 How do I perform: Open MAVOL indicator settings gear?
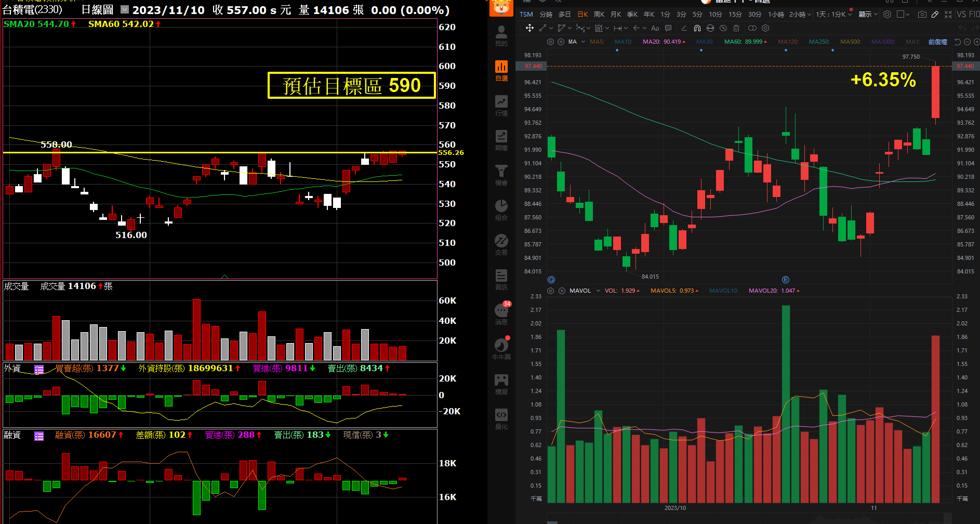pos(551,291)
